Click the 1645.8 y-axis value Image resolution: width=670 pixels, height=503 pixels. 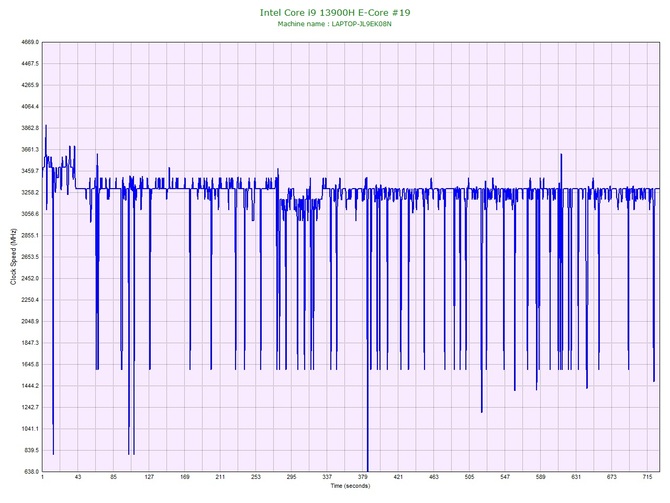click(x=29, y=365)
